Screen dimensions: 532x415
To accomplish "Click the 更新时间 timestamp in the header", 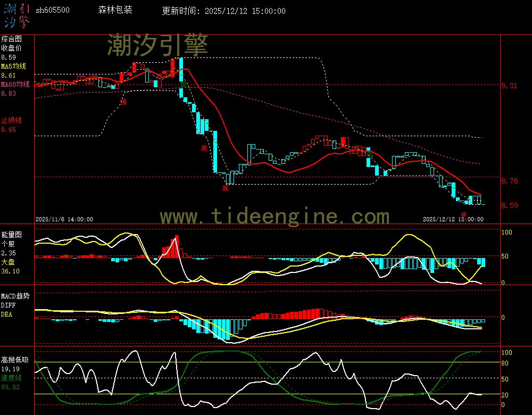I will point(223,11).
